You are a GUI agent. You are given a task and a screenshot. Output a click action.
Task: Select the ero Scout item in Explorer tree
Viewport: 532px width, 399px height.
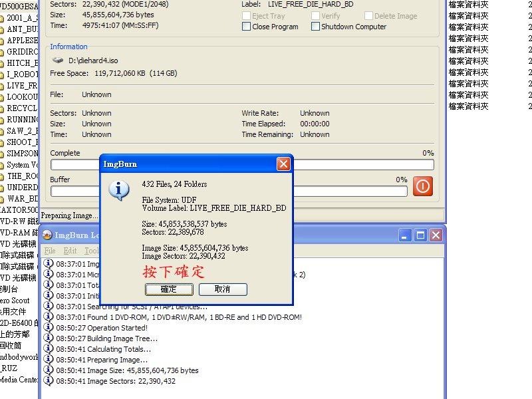tap(15, 301)
